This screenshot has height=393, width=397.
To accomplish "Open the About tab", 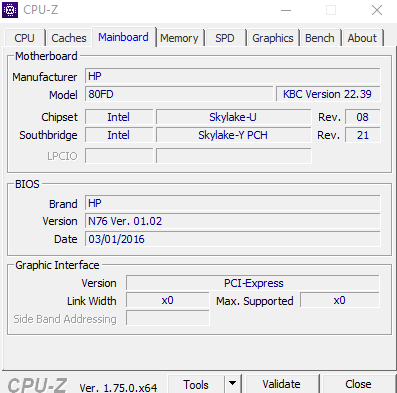I will (x=362, y=38).
